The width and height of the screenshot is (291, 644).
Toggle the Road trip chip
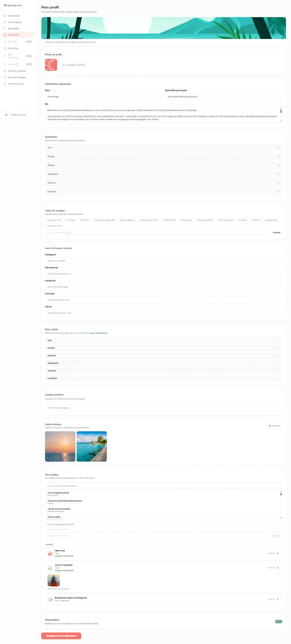[256, 220]
